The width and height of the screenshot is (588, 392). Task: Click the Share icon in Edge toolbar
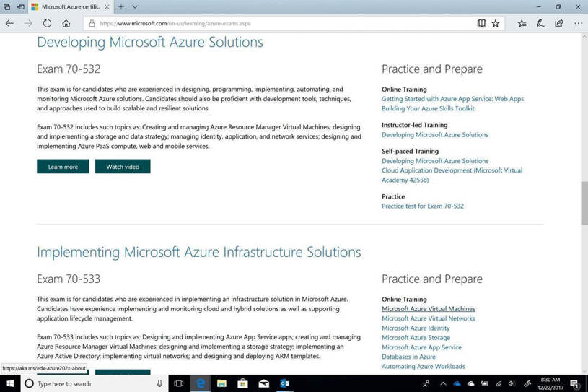point(559,23)
